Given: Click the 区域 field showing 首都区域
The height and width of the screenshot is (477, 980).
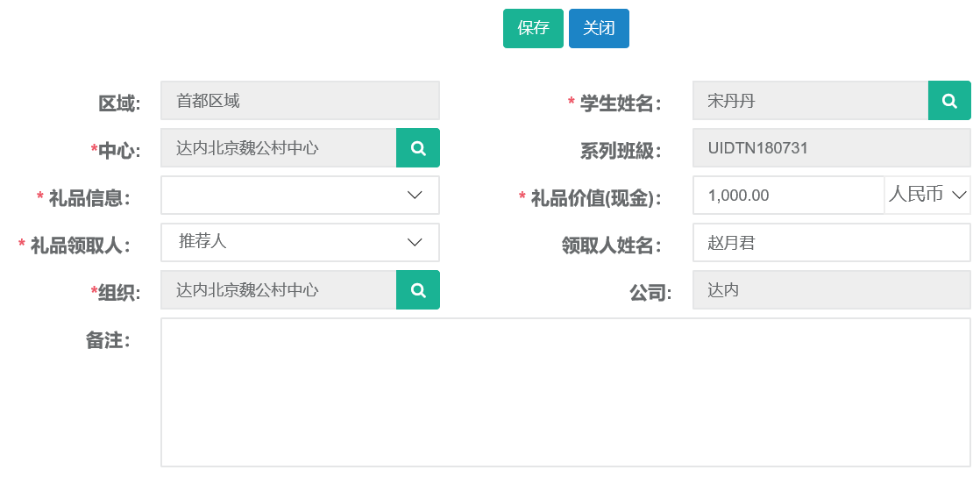Looking at the screenshot, I should click(300, 101).
